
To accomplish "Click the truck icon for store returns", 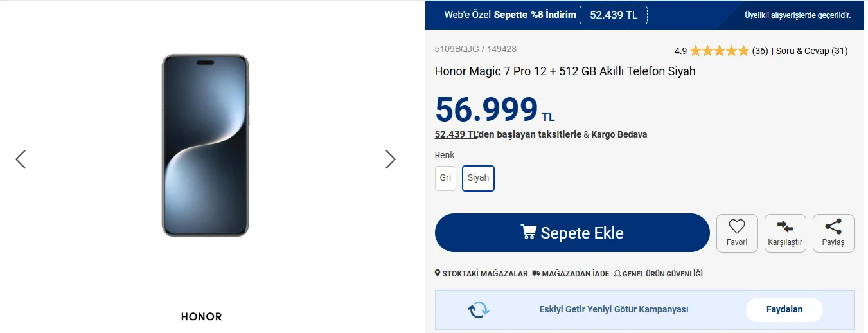I will pyautogui.click(x=536, y=273).
